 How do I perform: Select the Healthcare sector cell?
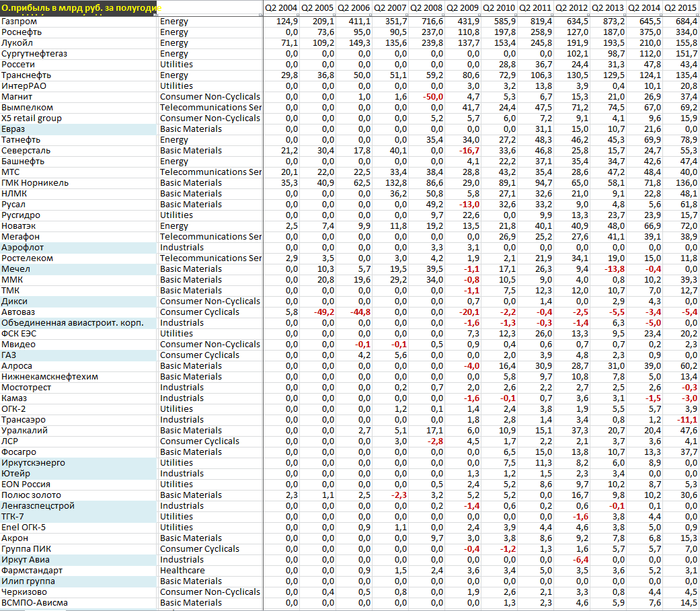pos(210,571)
